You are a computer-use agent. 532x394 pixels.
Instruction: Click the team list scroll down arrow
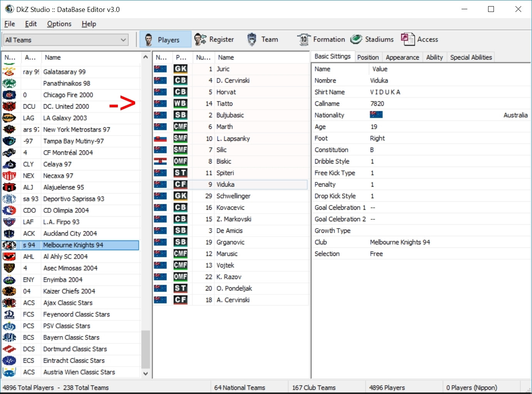tap(146, 373)
